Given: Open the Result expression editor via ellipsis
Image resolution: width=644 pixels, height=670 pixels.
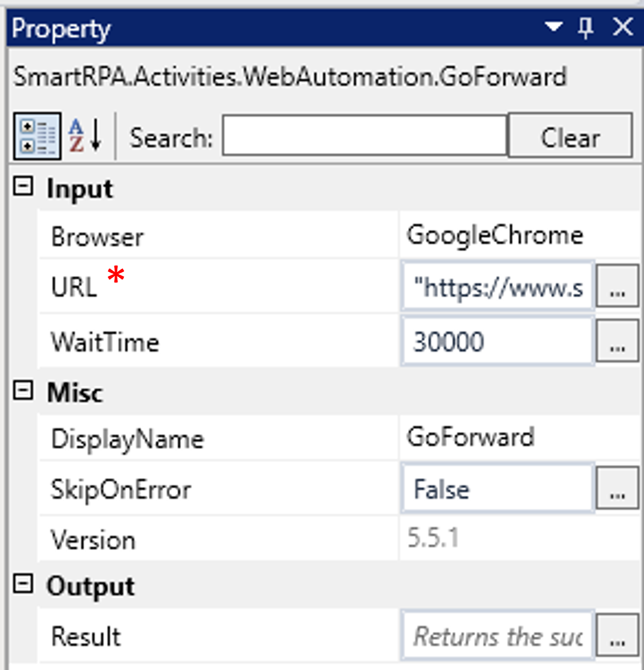Looking at the screenshot, I should (617, 636).
